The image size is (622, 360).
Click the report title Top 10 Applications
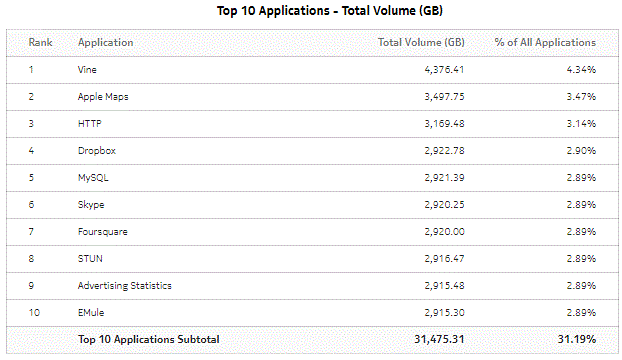click(x=330, y=11)
